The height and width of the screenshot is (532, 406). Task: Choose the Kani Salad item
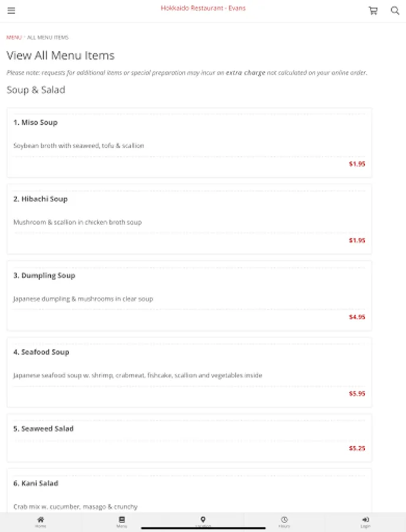pos(35,484)
